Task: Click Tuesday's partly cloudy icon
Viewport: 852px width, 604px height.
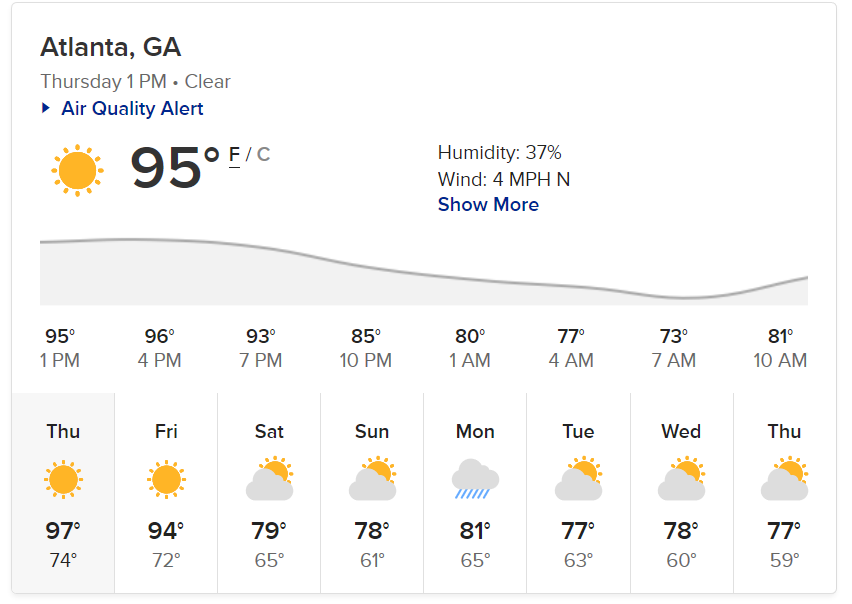Action: click(578, 479)
